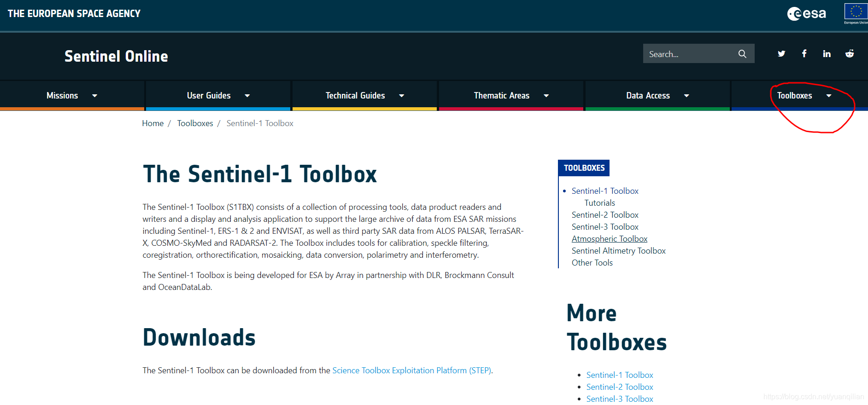The height and width of the screenshot is (405, 868).
Task: Click the ESA logo in header
Action: [806, 14]
